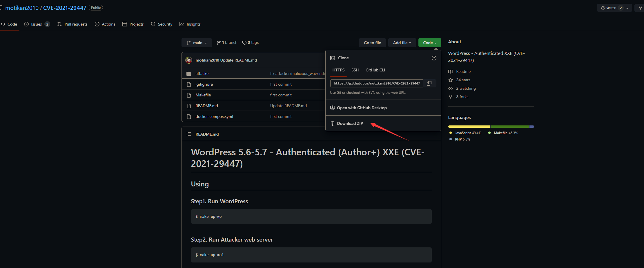The height and width of the screenshot is (268, 644).
Task: Click the yellow JavaScript language bar segment
Action: [x=469, y=127]
